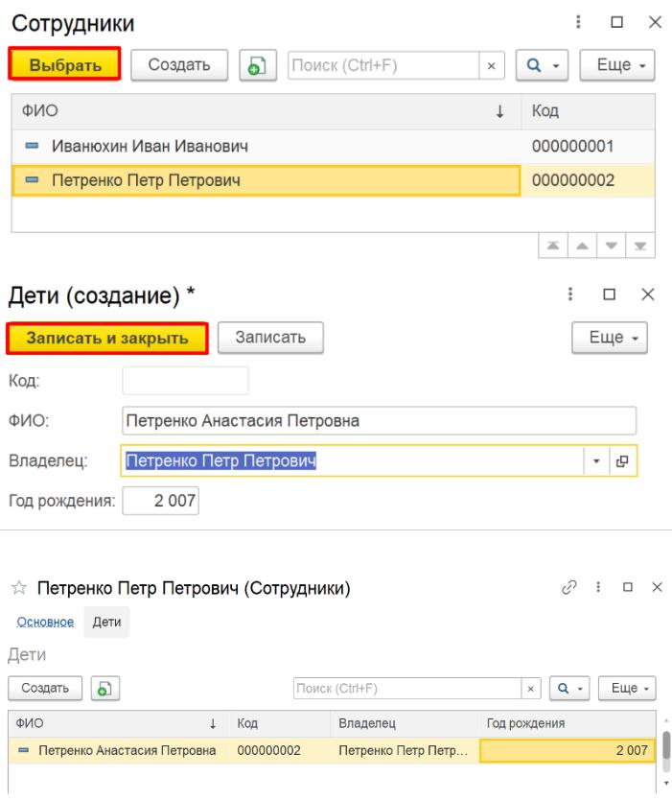Viewport: 672px width, 800px height.
Task: Clear the search field in the Сотрудники window
Action: coord(492,65)
